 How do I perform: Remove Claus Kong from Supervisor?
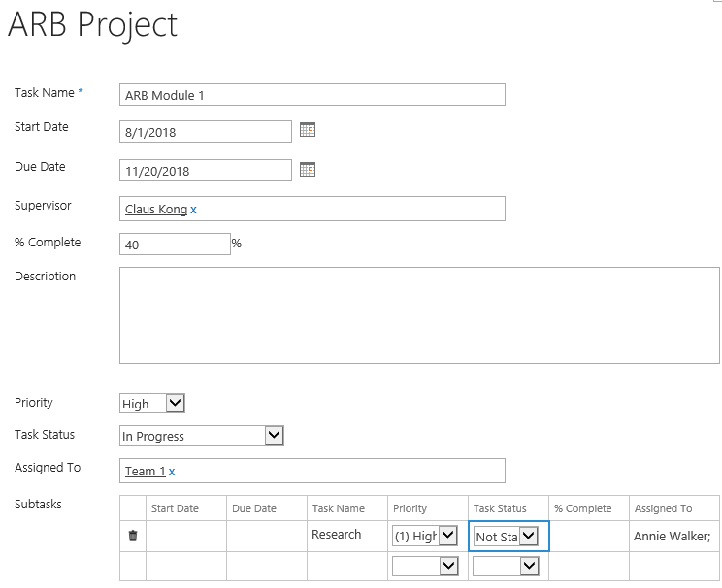click(x=193, y=210)
